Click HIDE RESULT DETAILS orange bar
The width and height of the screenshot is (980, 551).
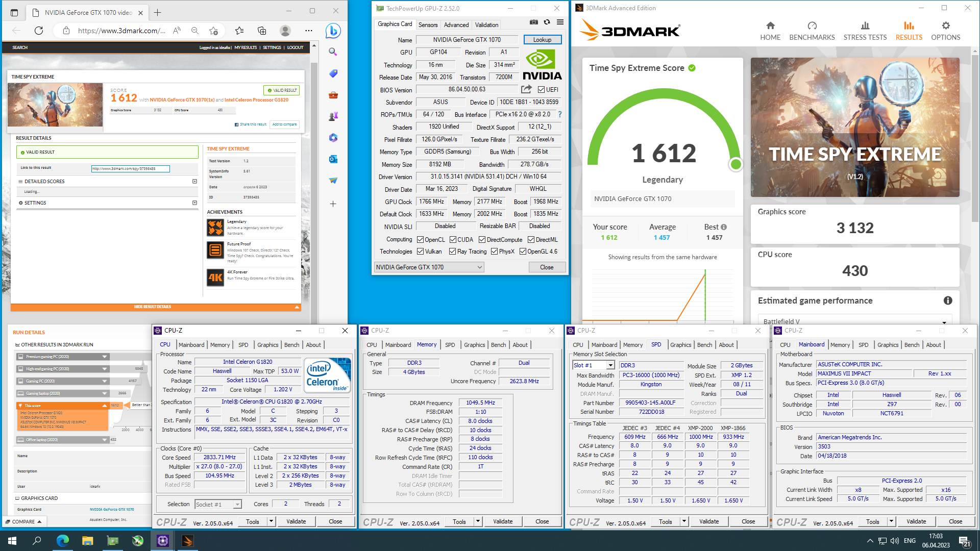(x=156, y=307)
